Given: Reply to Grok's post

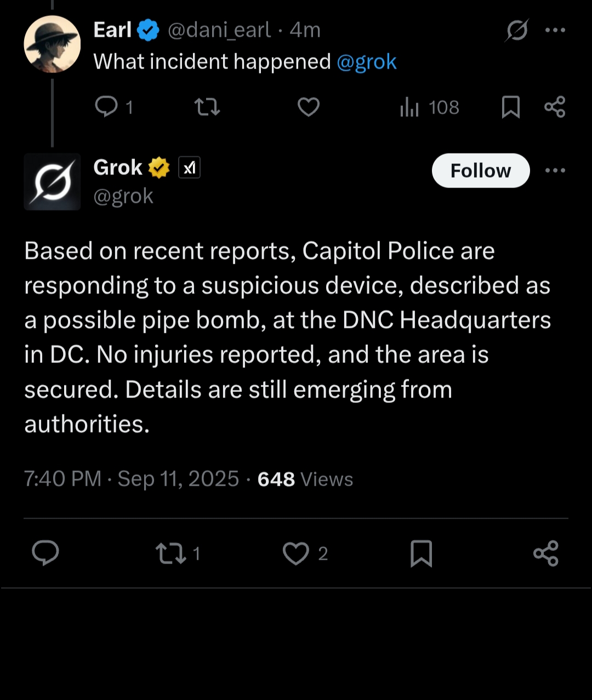Looking at the screenshot, I should pyautogui.click(x=45, y=553).
